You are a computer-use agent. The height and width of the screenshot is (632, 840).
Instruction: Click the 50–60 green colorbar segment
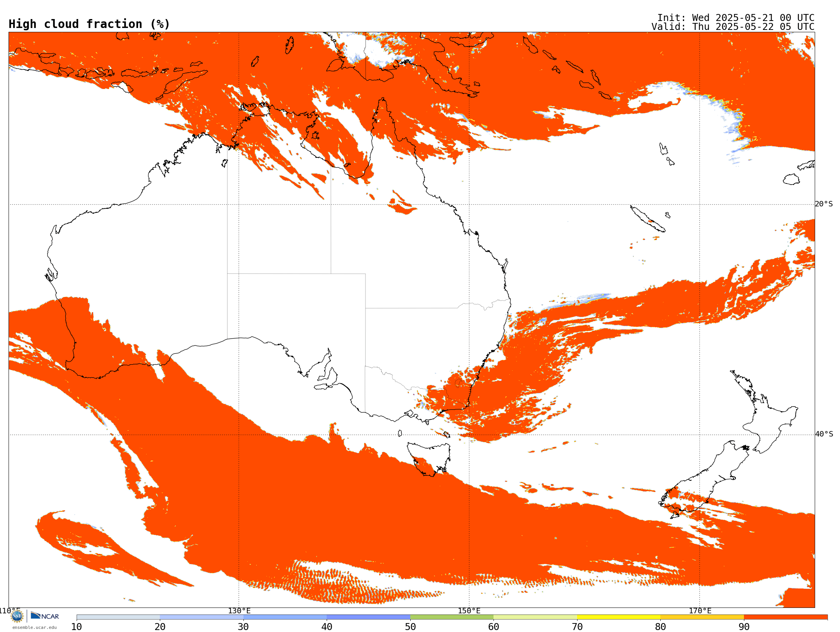tap(452, 617)
